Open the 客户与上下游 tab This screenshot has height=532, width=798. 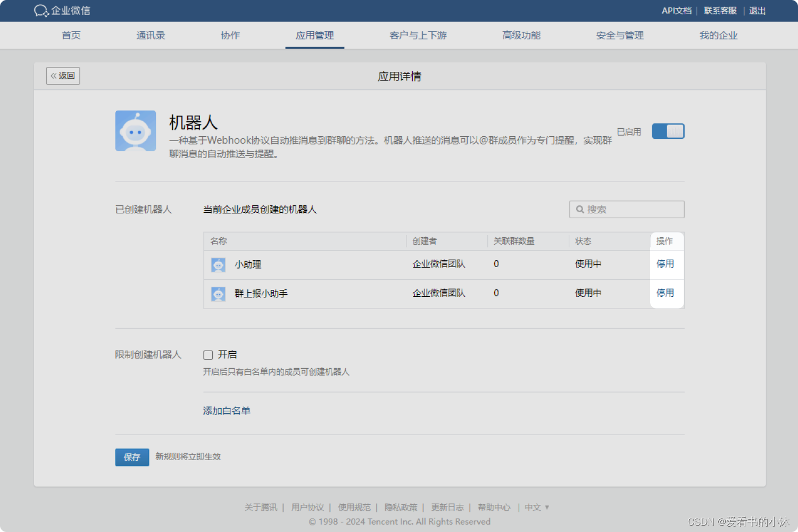[x=418, y=36]
